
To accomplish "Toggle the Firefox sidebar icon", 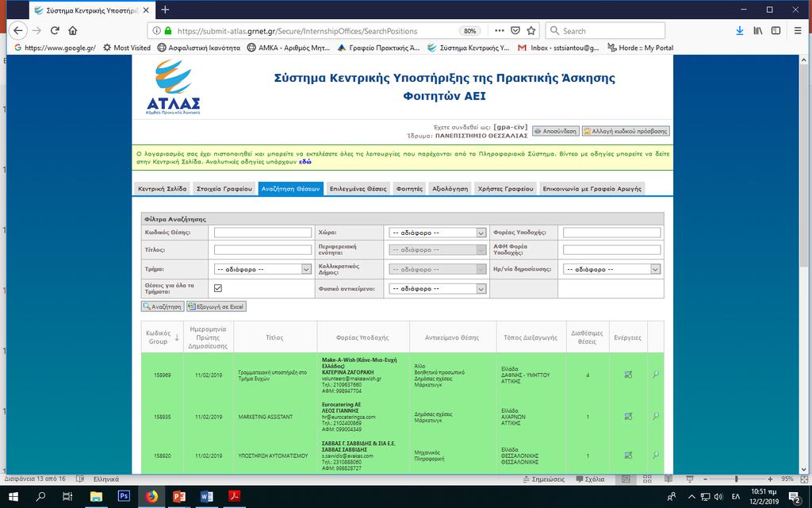I will 776,31.
